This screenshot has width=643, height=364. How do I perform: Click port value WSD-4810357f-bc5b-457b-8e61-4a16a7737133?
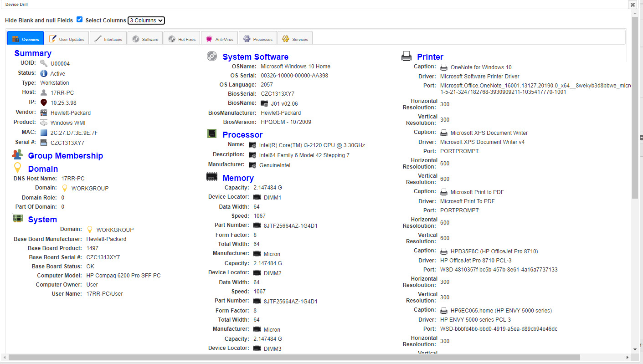[499, 270]
